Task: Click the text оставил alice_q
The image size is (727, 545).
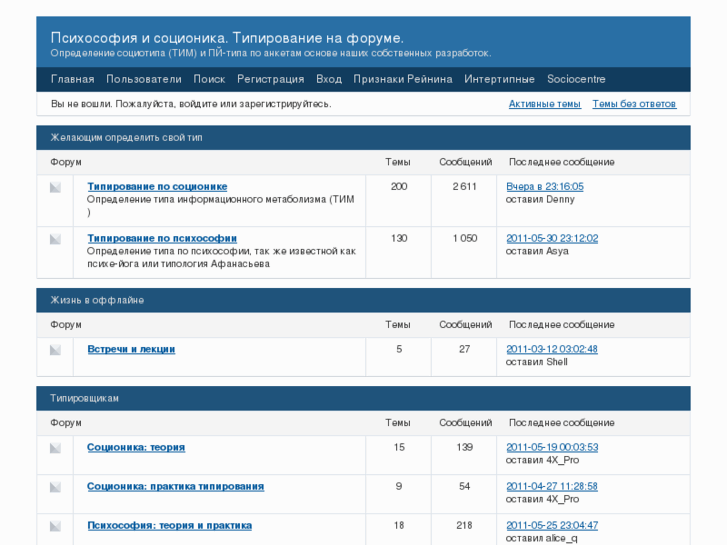Action: [542, 538]
